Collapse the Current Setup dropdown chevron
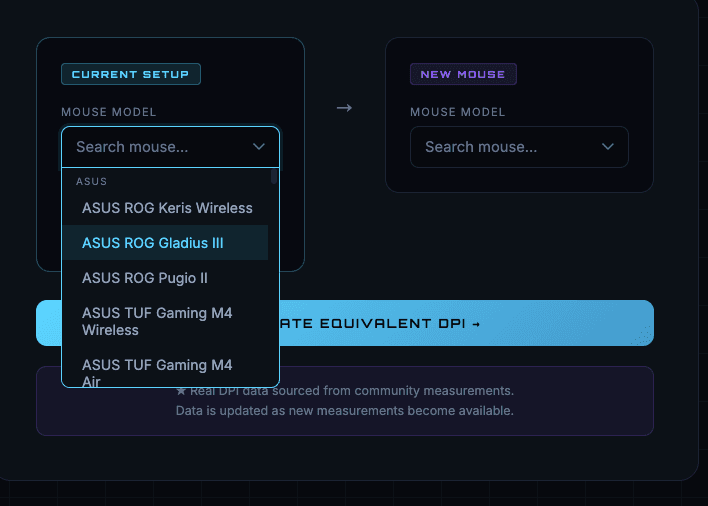708x506 pixels. [259, 147]
